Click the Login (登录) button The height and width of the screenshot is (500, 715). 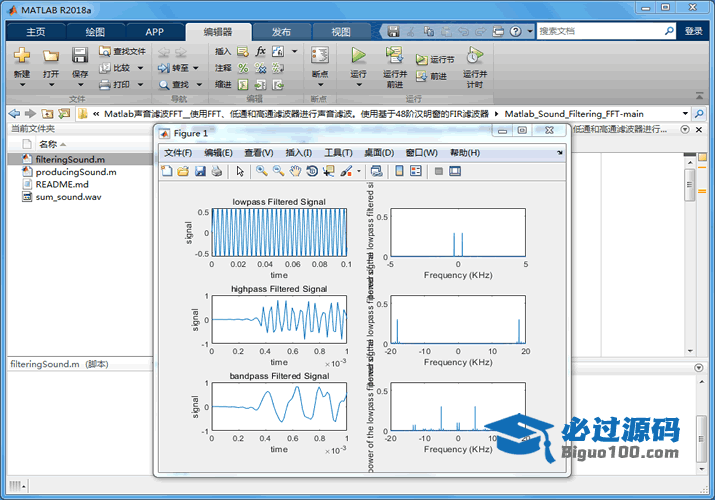click(693, 31)
